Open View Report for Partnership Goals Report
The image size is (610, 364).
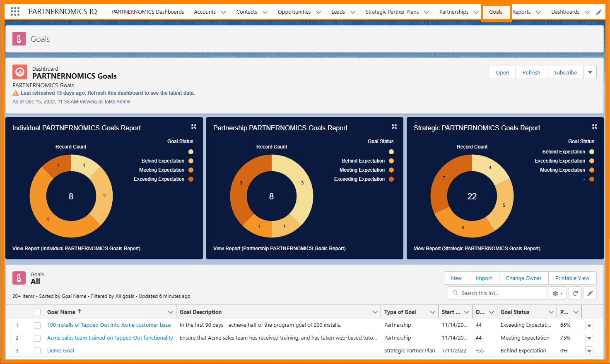click(280, 249)
